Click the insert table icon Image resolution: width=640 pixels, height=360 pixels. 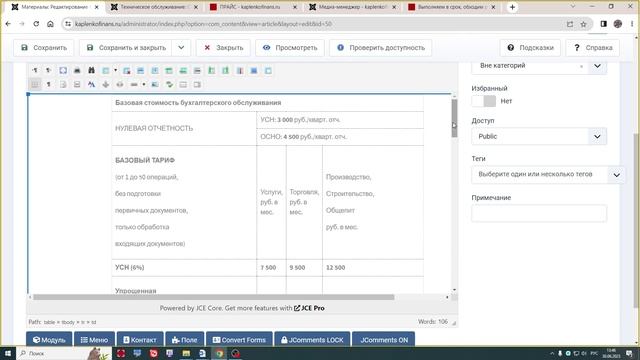point(106,71)
